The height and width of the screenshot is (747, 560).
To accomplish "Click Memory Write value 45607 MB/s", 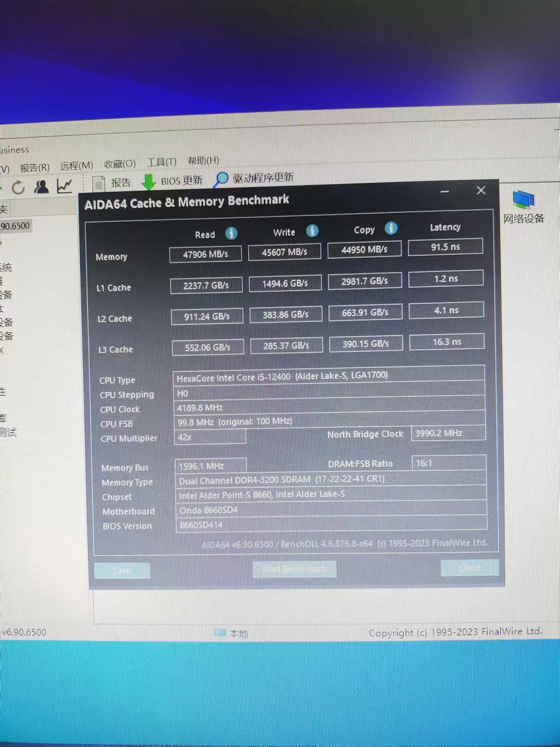I will 284,252.
